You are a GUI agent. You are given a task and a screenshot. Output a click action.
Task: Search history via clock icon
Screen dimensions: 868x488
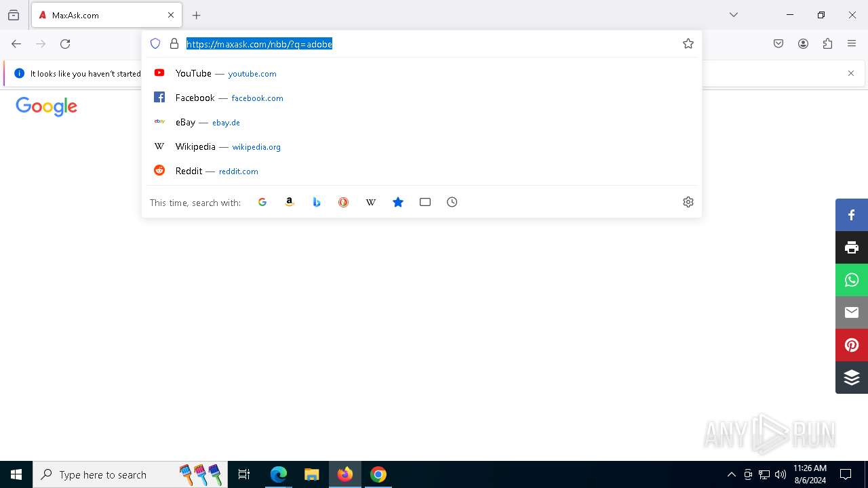coord(452,202)
